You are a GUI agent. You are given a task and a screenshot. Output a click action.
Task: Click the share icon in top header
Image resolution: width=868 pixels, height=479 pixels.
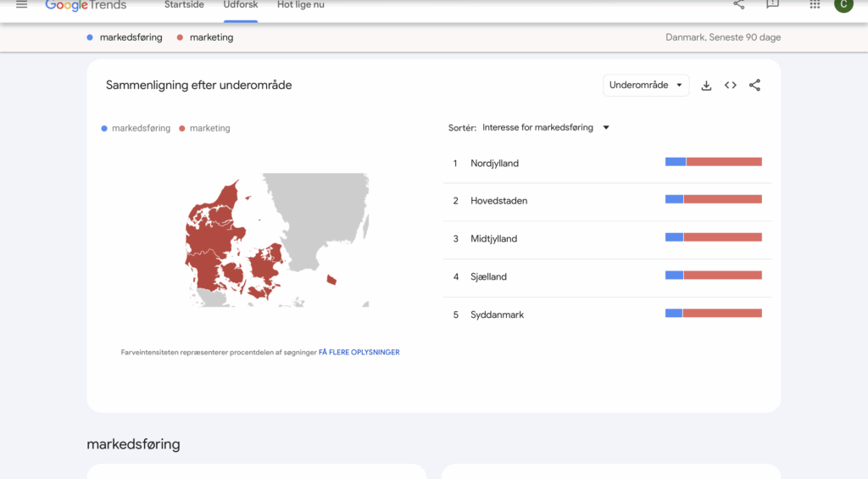739,5
